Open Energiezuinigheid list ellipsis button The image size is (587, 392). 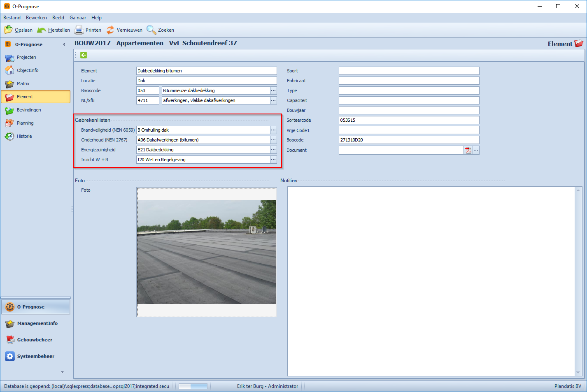pyautogui.click(x=273, y=150)
